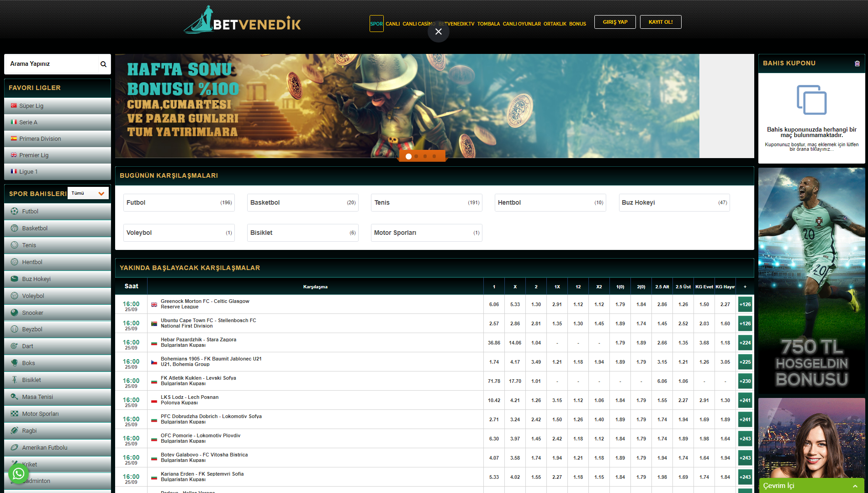Close the overlay with X button
The height and width of the screenshot is (493, 868).
(x=438, y=32)
